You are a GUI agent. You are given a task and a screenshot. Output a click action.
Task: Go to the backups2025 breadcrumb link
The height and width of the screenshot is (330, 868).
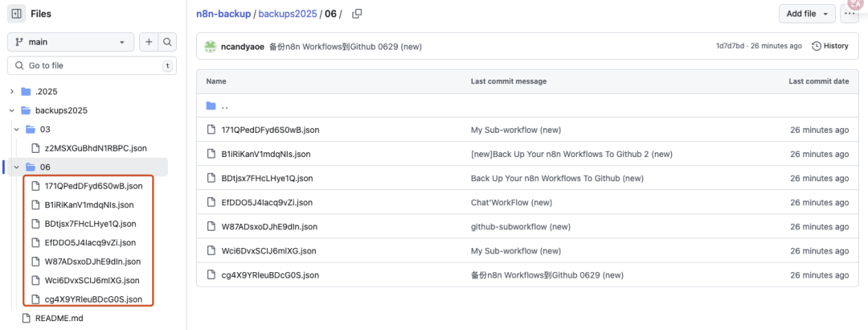(x=288, y=14)
